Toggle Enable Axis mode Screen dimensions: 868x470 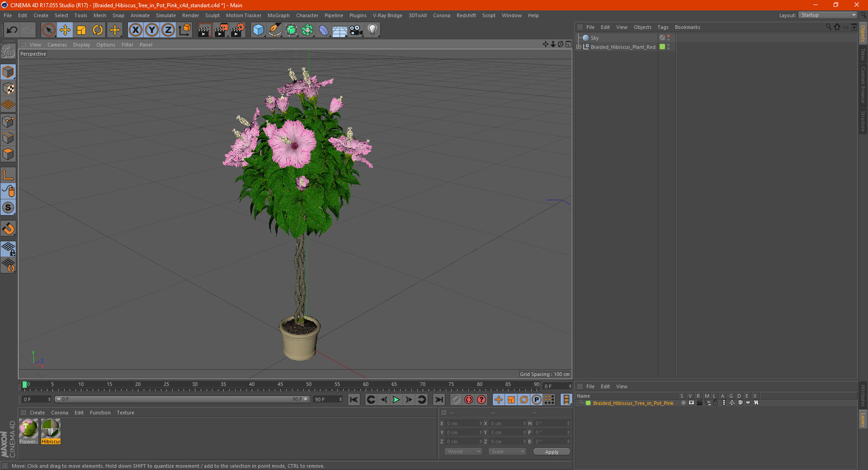pyautogui.click(x=8, y=175)
